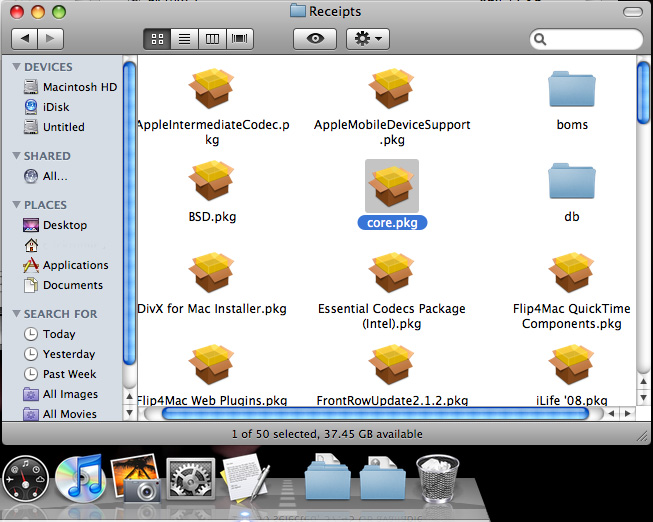The height and width of the screenshot is (522, 653).
Task: Switch to icon view
Action: point(157,39)
